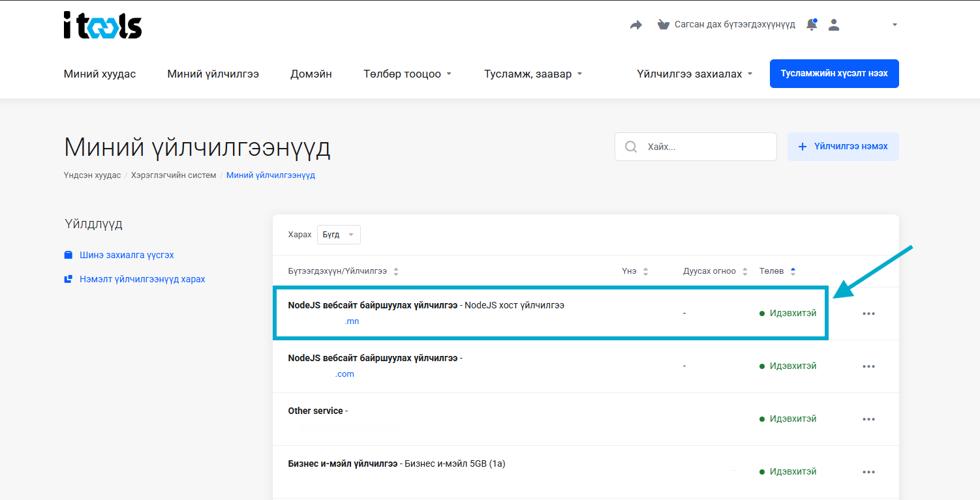
Task: Sort by Төлөв column arrows
Action: tap(793, 271)
